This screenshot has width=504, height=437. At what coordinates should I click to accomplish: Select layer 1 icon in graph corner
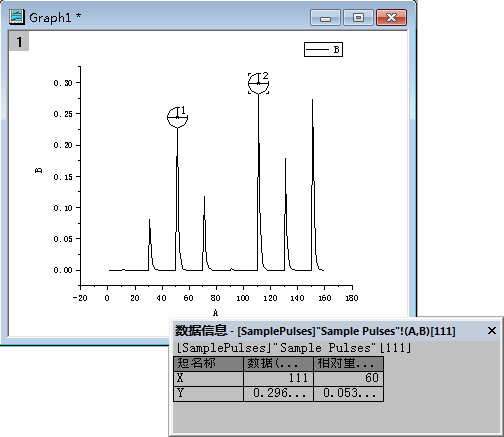[x=19, y=41]
